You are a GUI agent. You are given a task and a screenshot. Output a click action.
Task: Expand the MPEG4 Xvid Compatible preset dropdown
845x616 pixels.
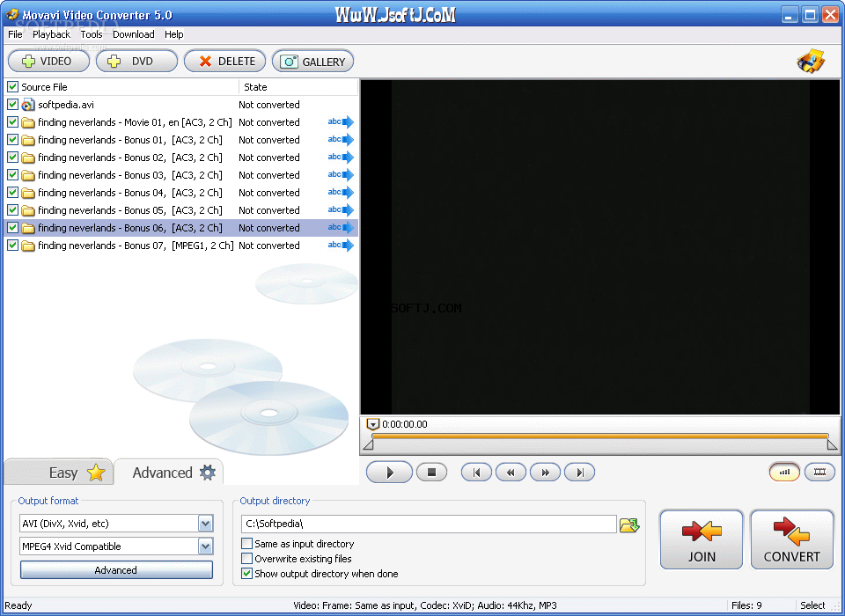(x=205, y=546)
